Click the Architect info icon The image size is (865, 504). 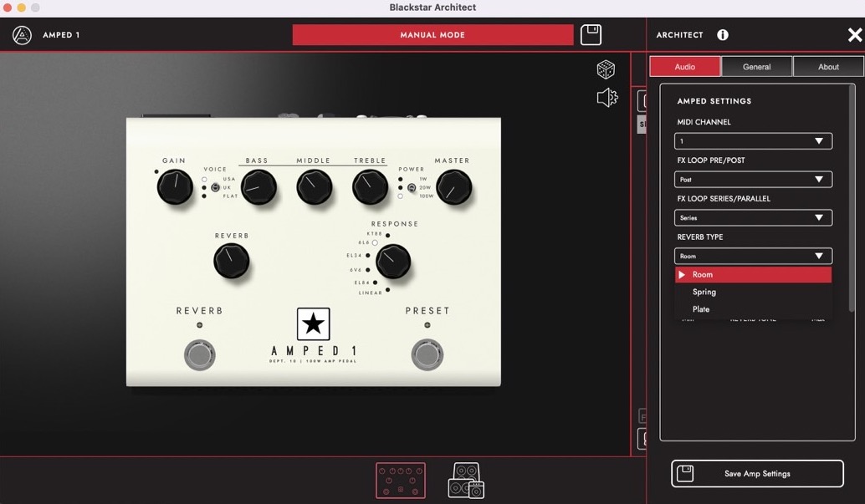723,35
